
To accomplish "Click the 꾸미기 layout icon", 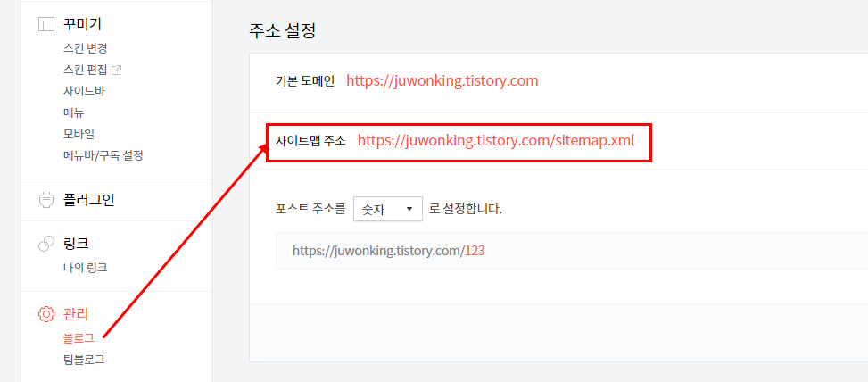I will coord(46,24).
